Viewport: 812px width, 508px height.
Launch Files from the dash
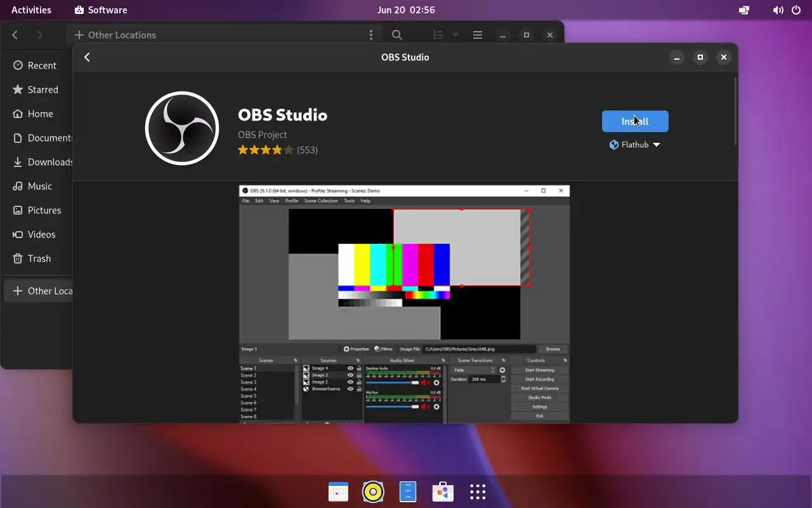(408, 491)
